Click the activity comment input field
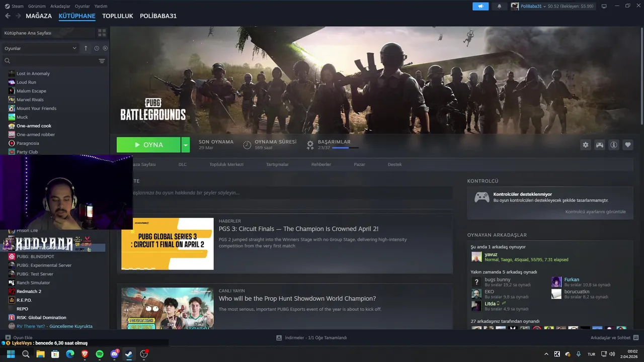Image resolution: width=644 pixels, height=362 pixels. point(285,193)
